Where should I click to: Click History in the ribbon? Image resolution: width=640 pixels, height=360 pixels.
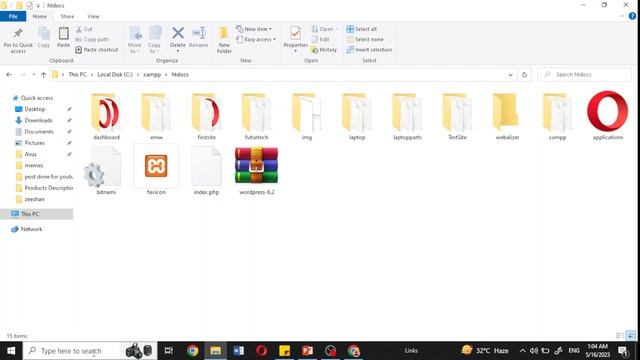click(324, 49)
